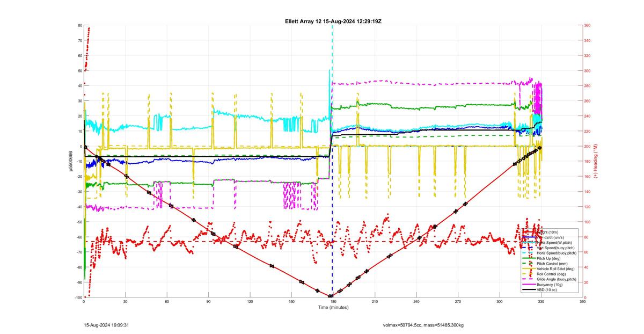Click the magenta Buoyancy line sample in legend
The width and height of the screenshot is (644, 334).
(x=529, y=285)
